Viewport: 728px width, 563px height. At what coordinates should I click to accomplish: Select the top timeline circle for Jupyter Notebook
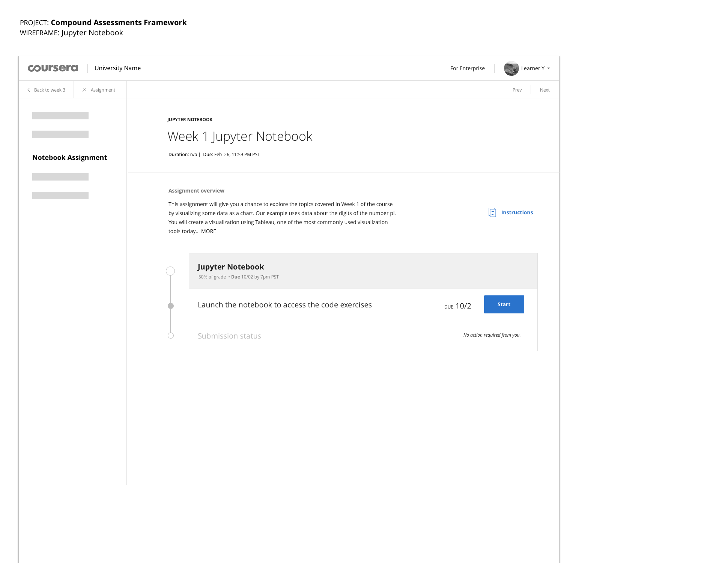tap(170, 271)
